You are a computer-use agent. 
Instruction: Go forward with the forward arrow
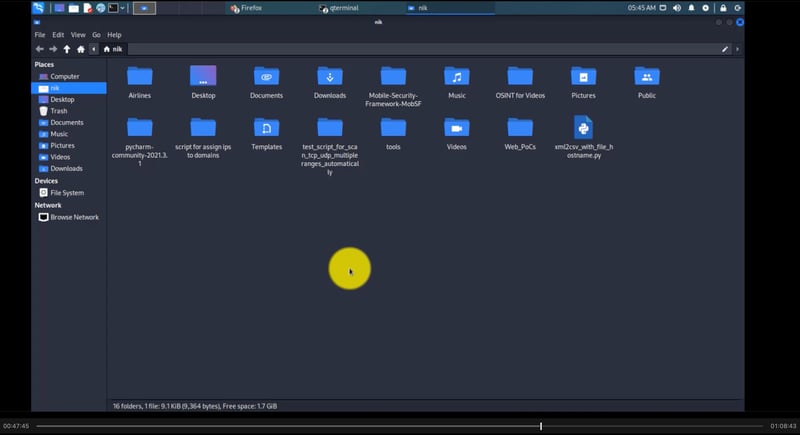coord(53,49)
